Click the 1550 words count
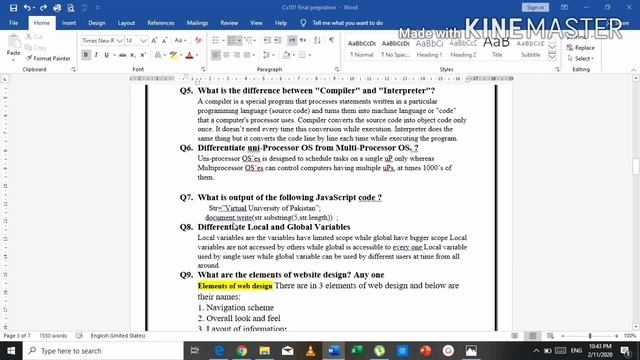The height and width of the screenshot is (360, 640). (x=53, y=336)
